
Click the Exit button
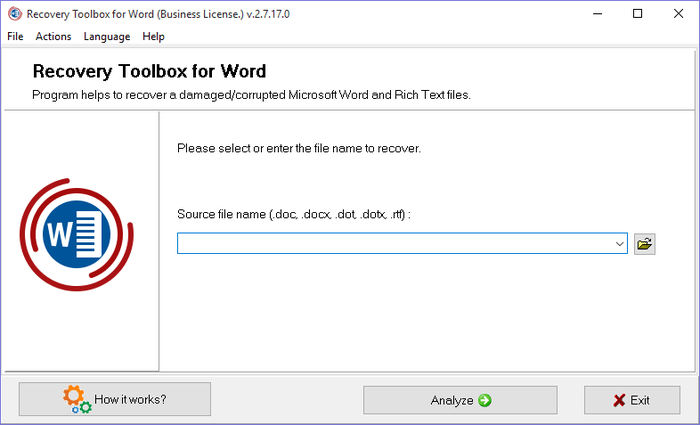[632, 400]
